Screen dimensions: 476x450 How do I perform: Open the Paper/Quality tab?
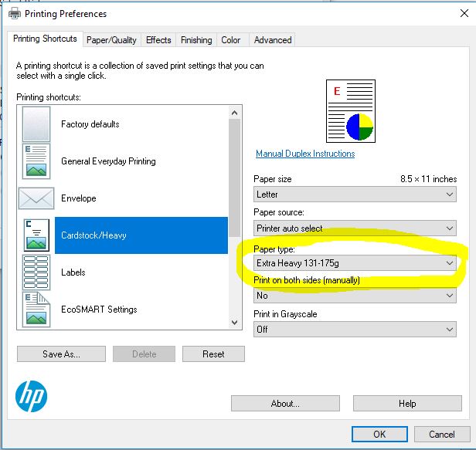coord(111,40)
